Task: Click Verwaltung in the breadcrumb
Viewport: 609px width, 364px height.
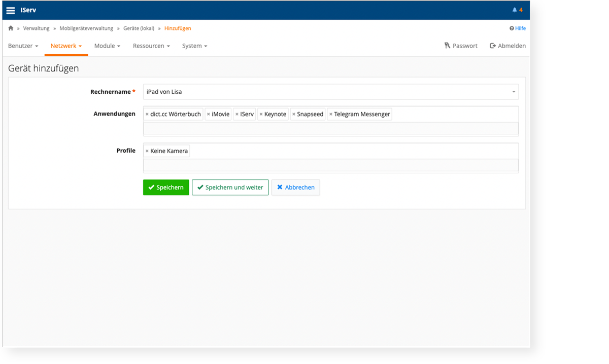Action: click(x=37, y=28)
